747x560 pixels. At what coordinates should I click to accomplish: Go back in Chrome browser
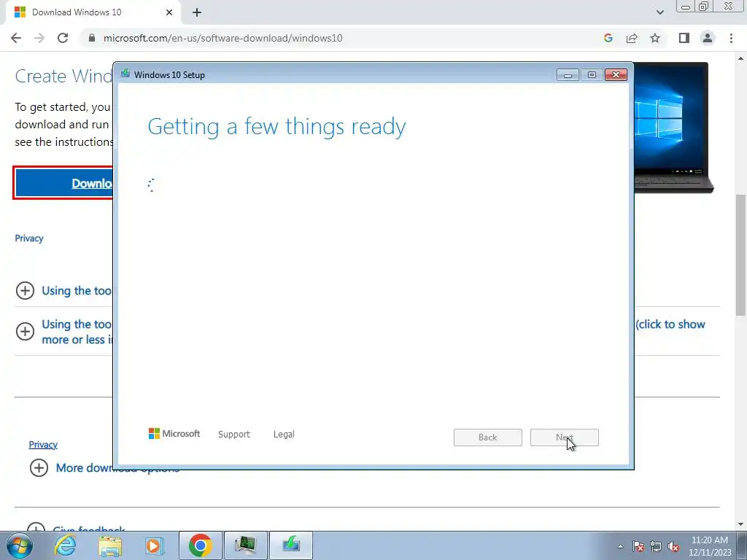point(16,38)
